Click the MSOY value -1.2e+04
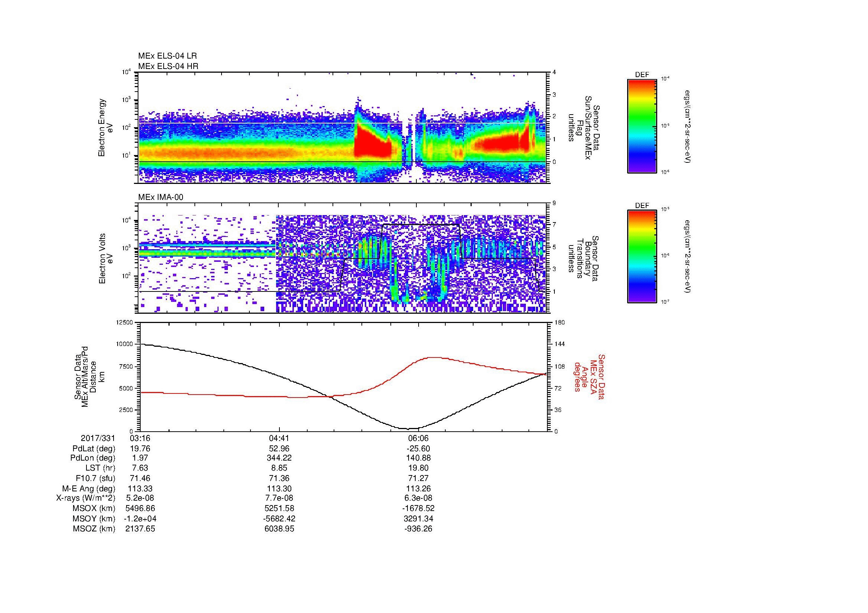Screen dimensions: 868x613 (x=140, y=518)
